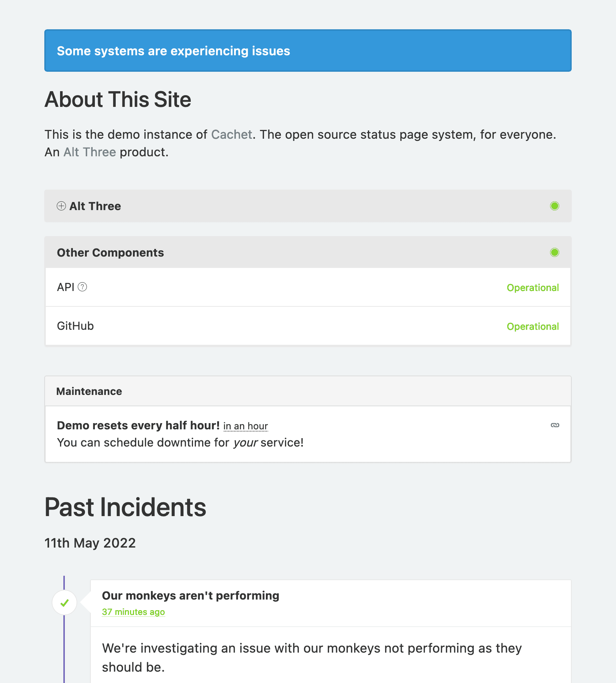This screenshot has height=683, width=616.
Task: Open the Alt Three product link
Action: 89,152
